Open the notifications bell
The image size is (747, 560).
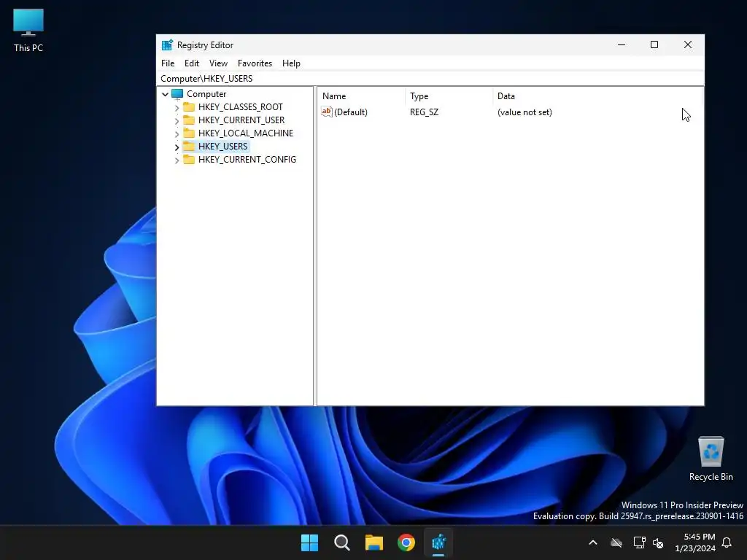click(x=727, y=542)
